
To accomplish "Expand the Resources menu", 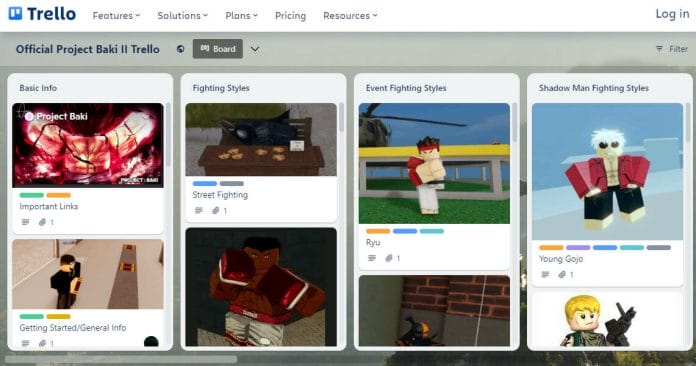I will [350, 16].
